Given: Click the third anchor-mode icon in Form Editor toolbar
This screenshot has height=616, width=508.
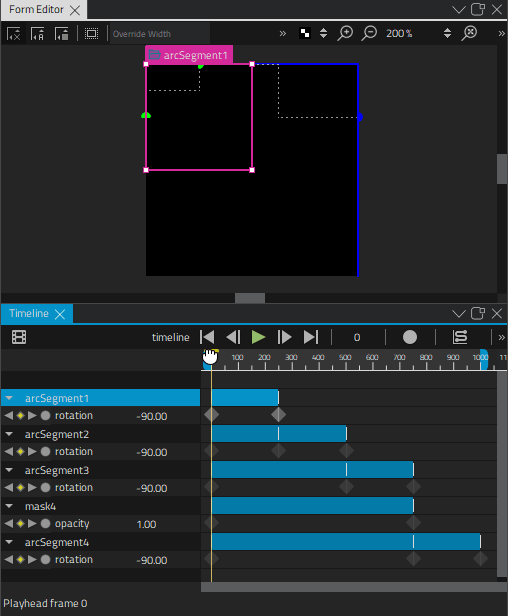Looking at the screenshot, I should pyautogui.click(x=62, y=34).
